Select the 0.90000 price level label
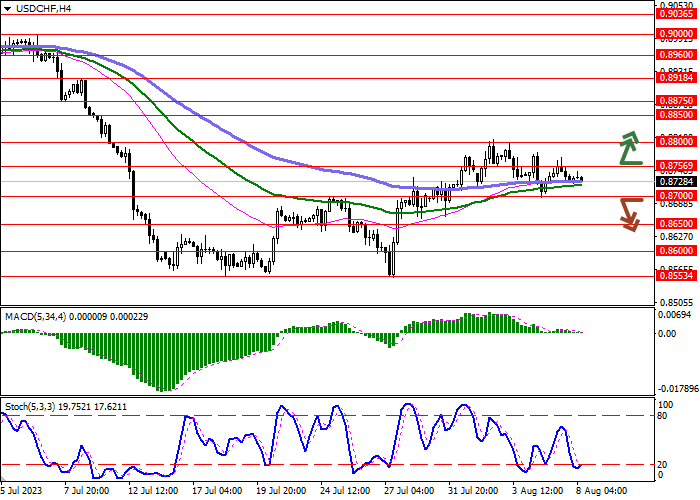The height and width of the screenshot is (500, 700). point(676,34)
